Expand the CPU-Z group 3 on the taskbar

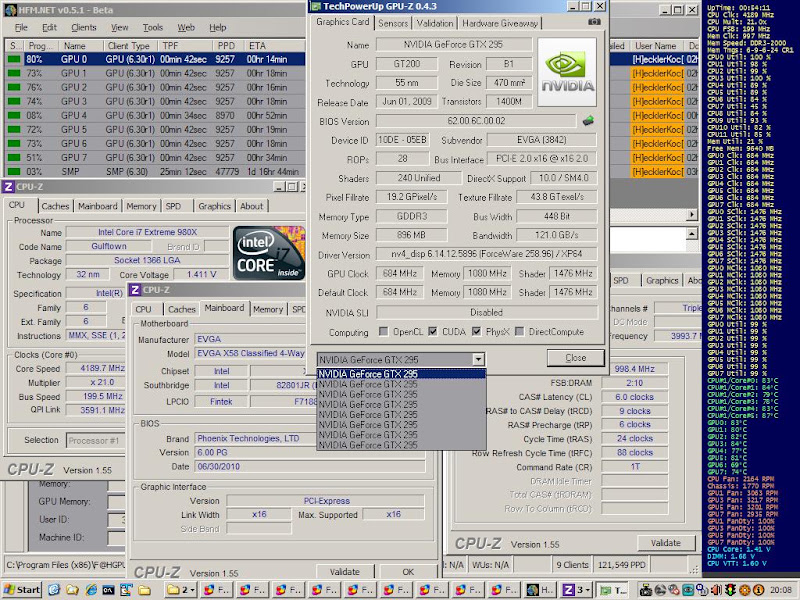[576, 590]
